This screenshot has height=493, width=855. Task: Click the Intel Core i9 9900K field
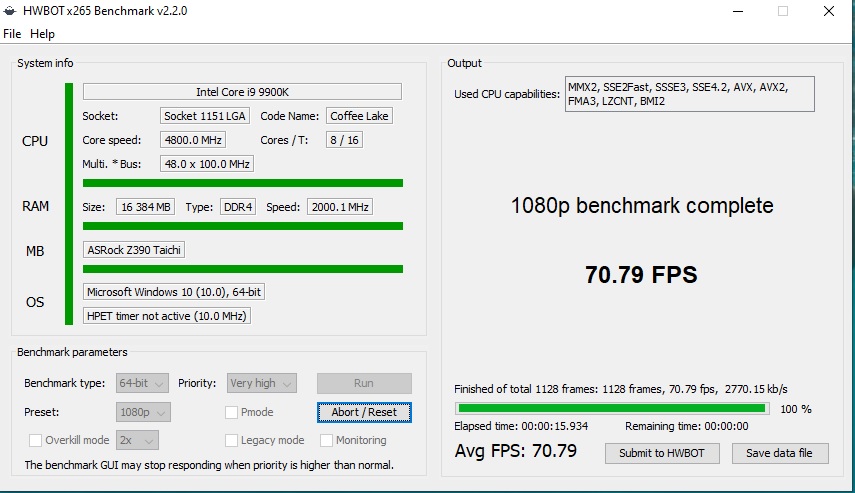click(242, 92)
